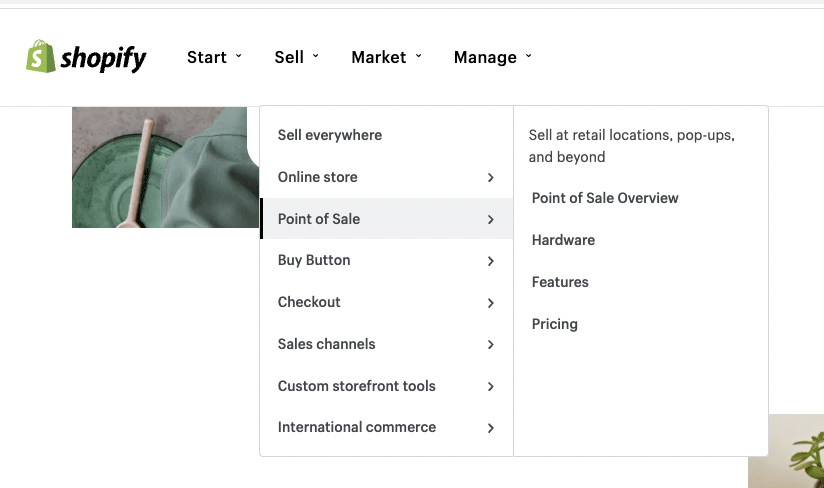Select the Point of Sale menu entry
This screenshot has width=824, height=488.
tap(386, 219)
